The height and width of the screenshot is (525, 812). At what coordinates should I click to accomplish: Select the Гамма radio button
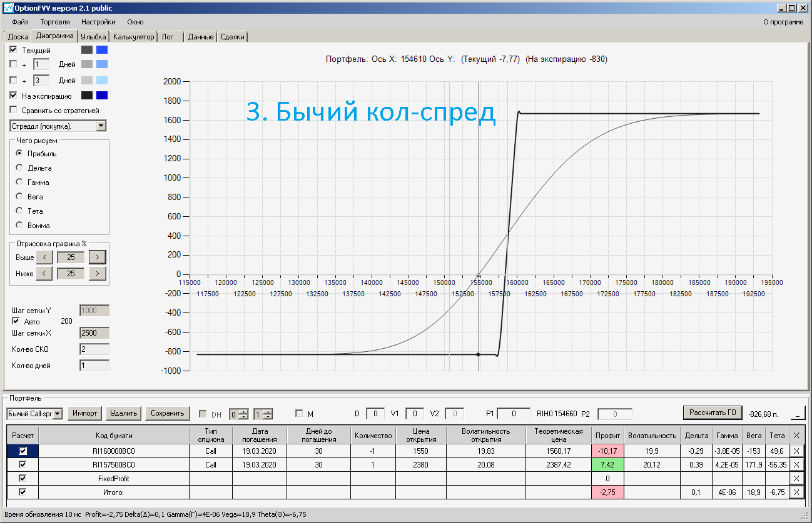coord(19,182)
